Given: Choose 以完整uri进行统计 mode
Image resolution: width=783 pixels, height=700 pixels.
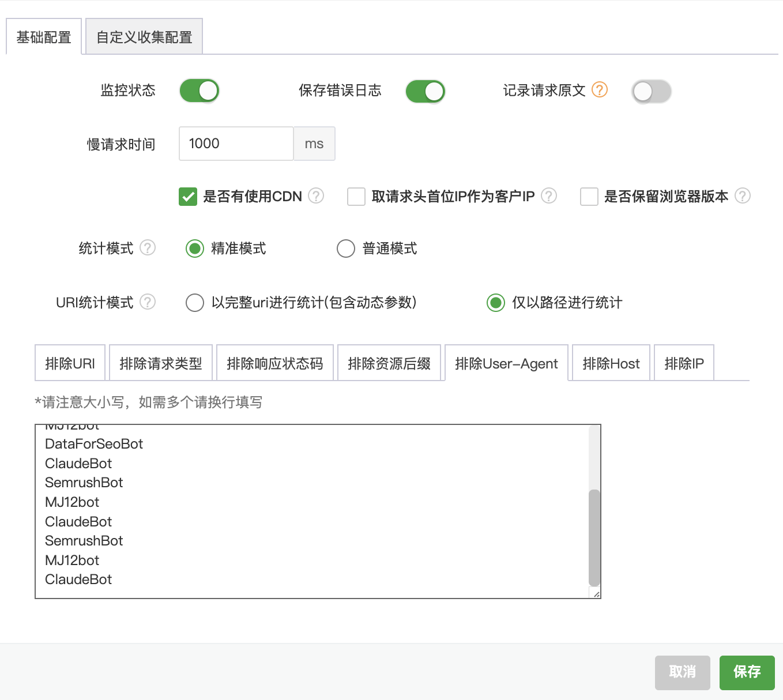Looking at the screenshot, I should tap(195, 302).
